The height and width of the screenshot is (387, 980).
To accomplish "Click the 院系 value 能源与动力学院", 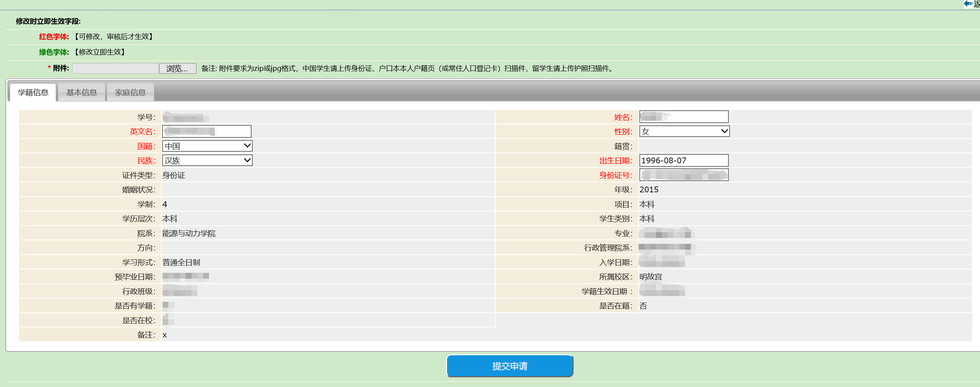I will point(189,233).
